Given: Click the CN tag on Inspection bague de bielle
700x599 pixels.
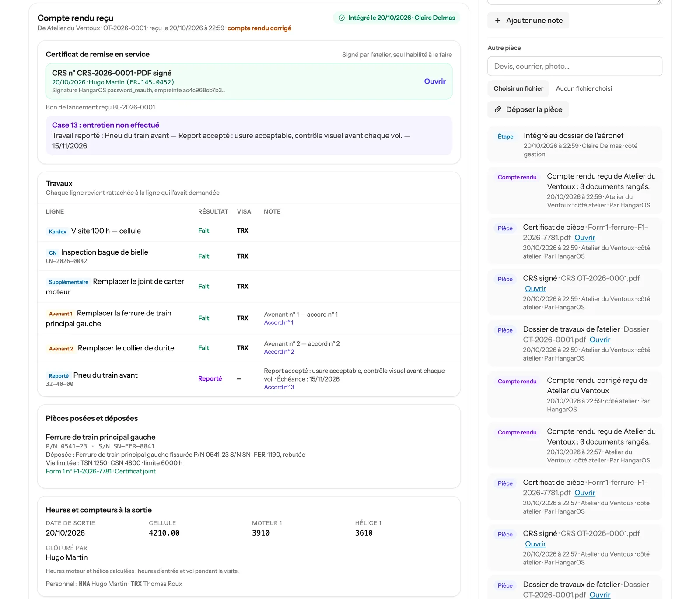Looking at the screenshot, I should (x=52, y=253).
